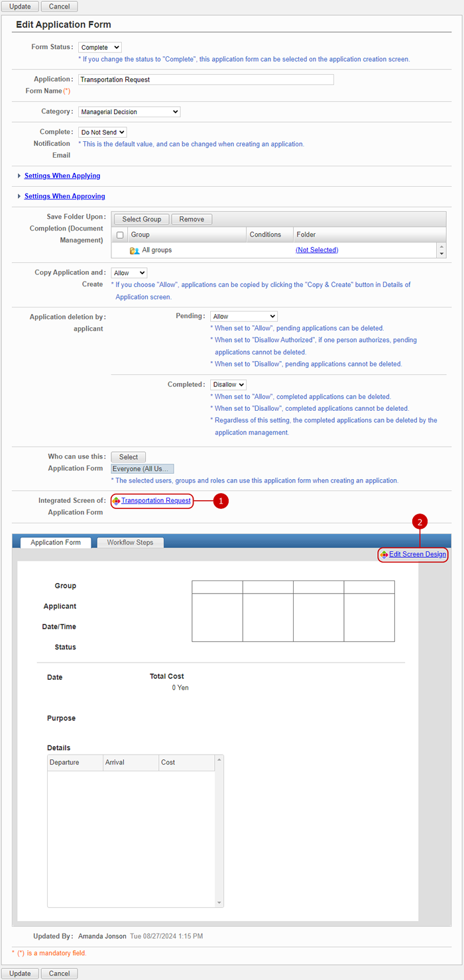Click the Select Group button
The height and width of the screenshot is (980, 464).
pos(142,219)
